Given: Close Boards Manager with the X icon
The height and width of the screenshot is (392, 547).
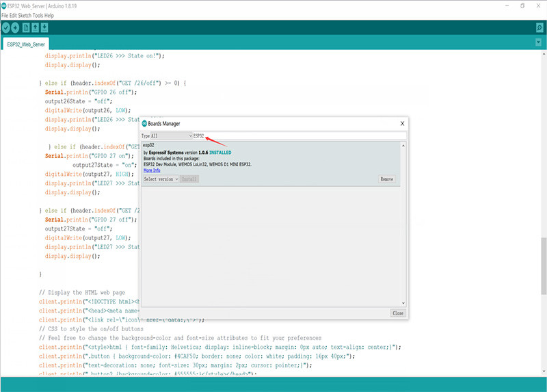Looking at the screenshot, I should point(401,123).
